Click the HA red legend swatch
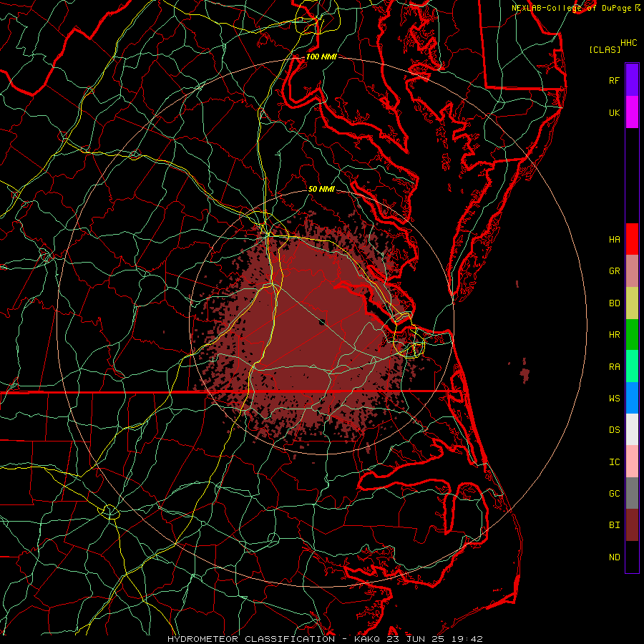 (632, 239)
